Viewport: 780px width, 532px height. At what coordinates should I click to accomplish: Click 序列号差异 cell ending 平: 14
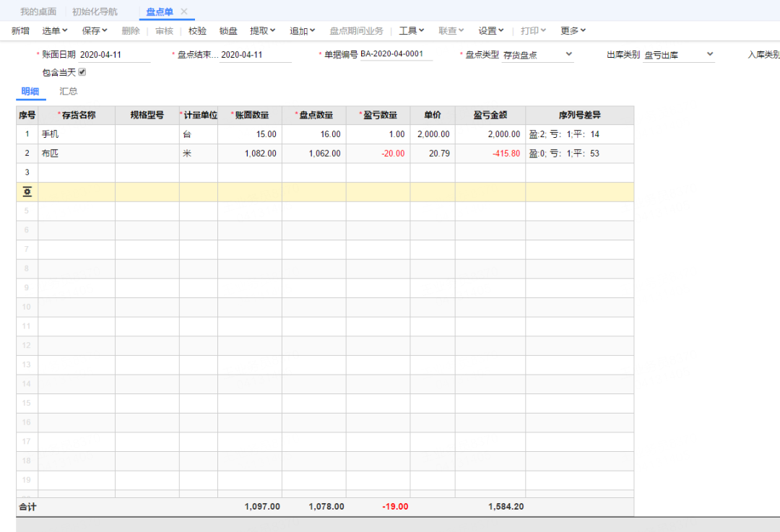[x=579, y=134]
